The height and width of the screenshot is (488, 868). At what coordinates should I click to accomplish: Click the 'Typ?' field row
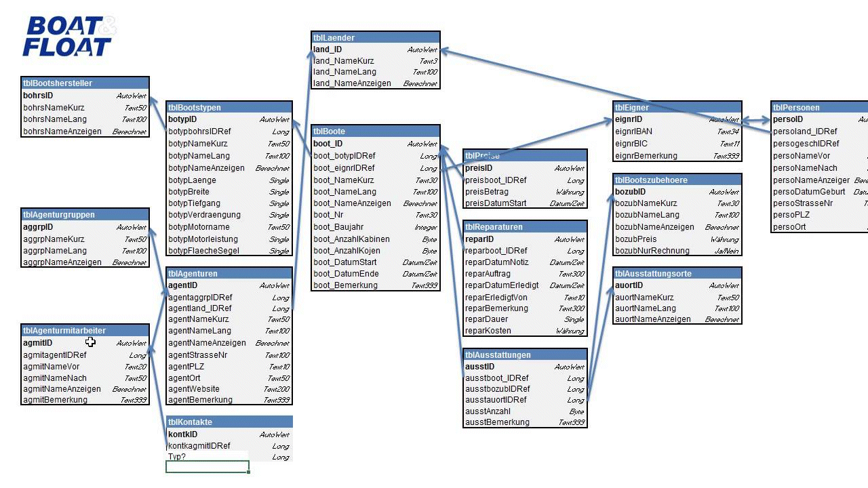pyautogui.click(x=229, y=457)
